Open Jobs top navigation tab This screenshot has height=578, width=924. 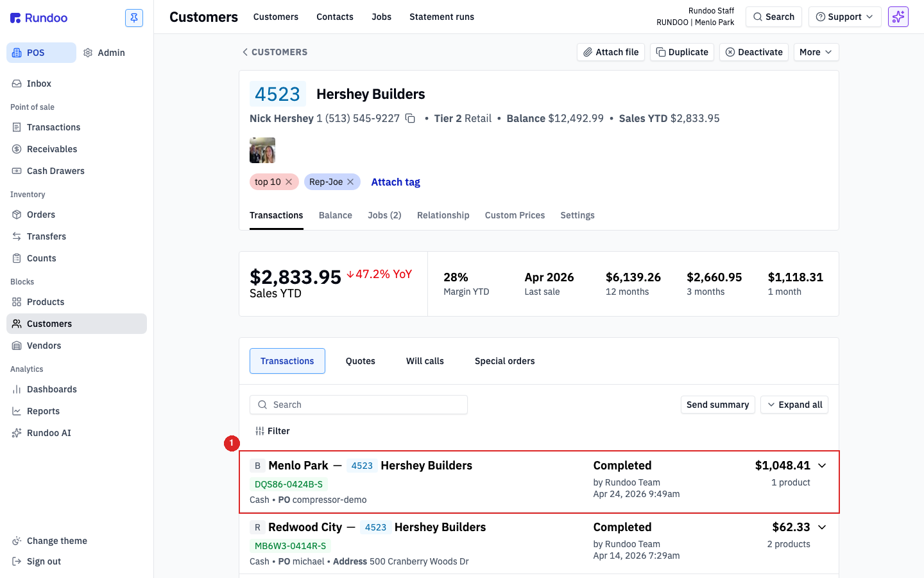point(382,17)
